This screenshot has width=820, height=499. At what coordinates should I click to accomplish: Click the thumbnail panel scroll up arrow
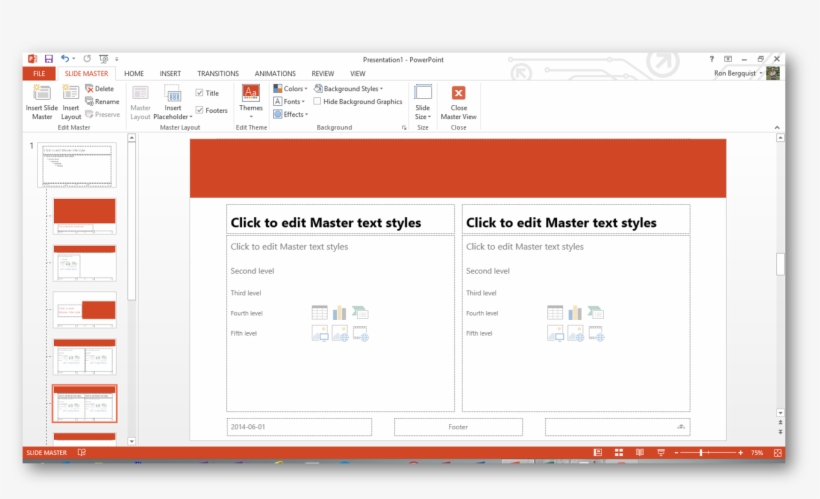[131, 138]
